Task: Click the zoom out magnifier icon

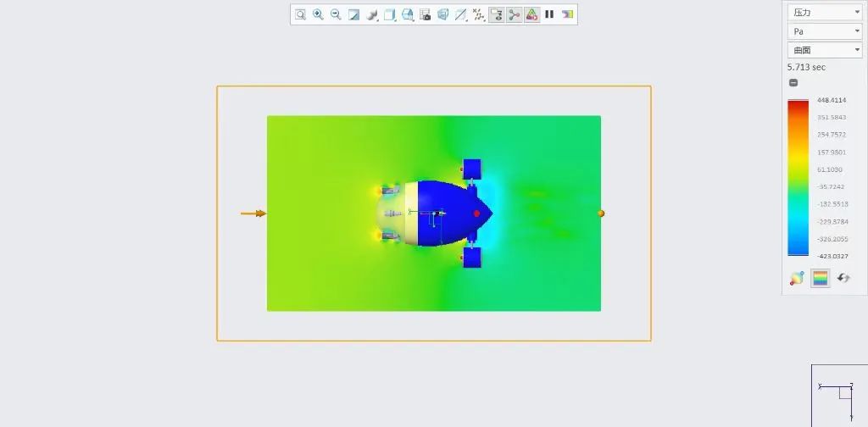Action: click(336, 14)
